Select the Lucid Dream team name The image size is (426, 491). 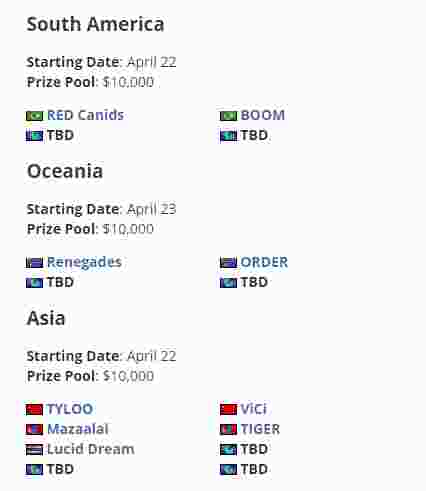[91, 449]
